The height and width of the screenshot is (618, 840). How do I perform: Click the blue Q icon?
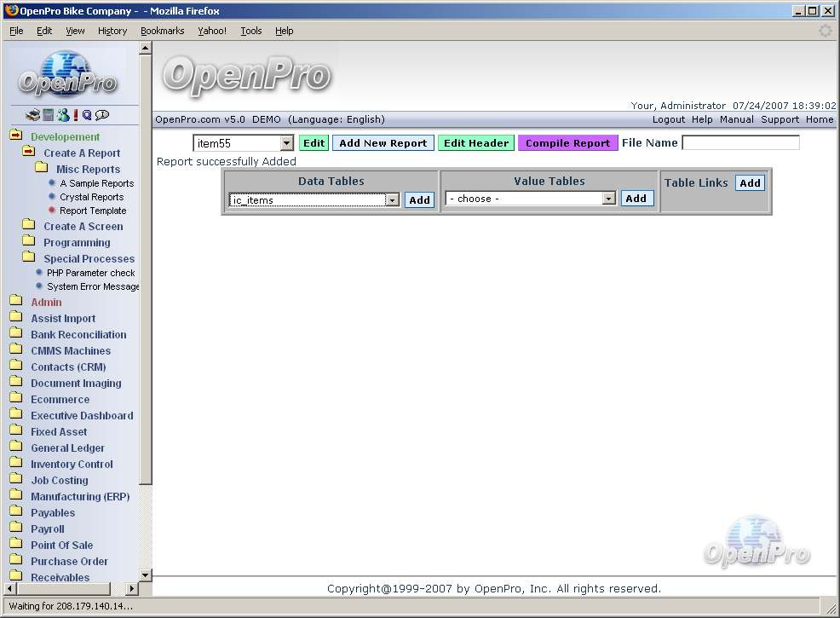(87, 115)
